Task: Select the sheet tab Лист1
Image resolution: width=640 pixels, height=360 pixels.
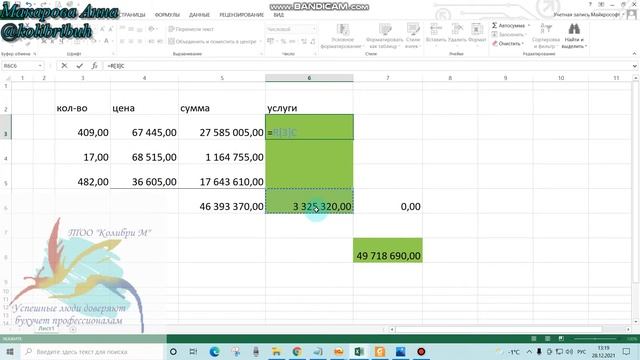Action: (x=46, y=328)
